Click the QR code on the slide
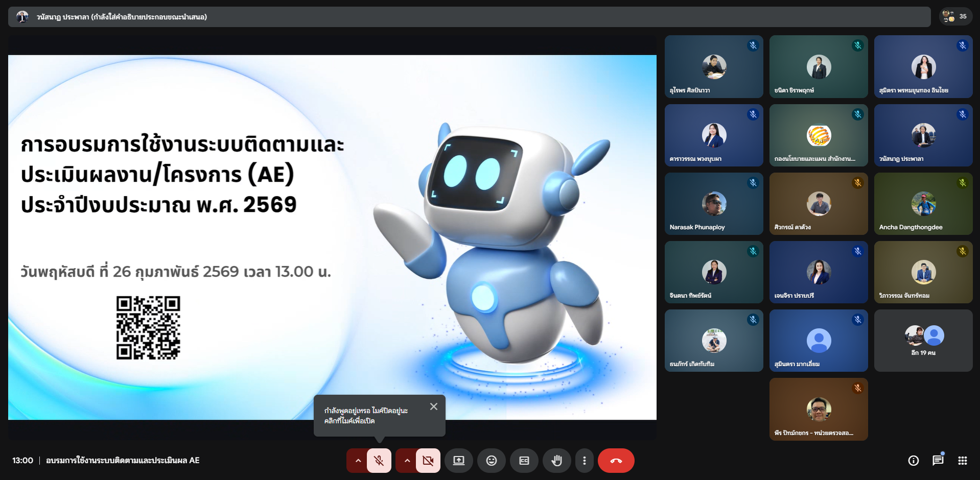This screenshot has width=980, height=480. point(148,328)
